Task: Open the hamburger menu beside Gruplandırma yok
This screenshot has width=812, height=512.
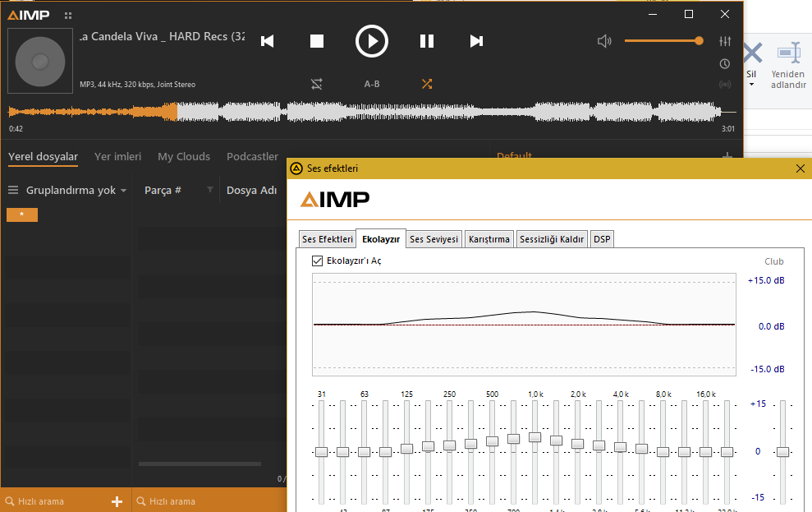Action: click(13, 190)
